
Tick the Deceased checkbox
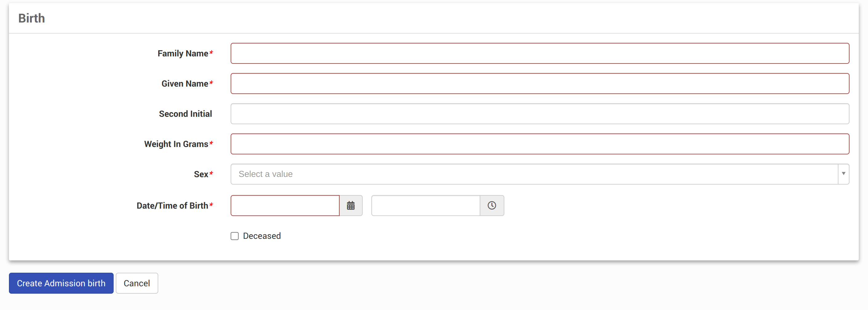click(235, 236)
